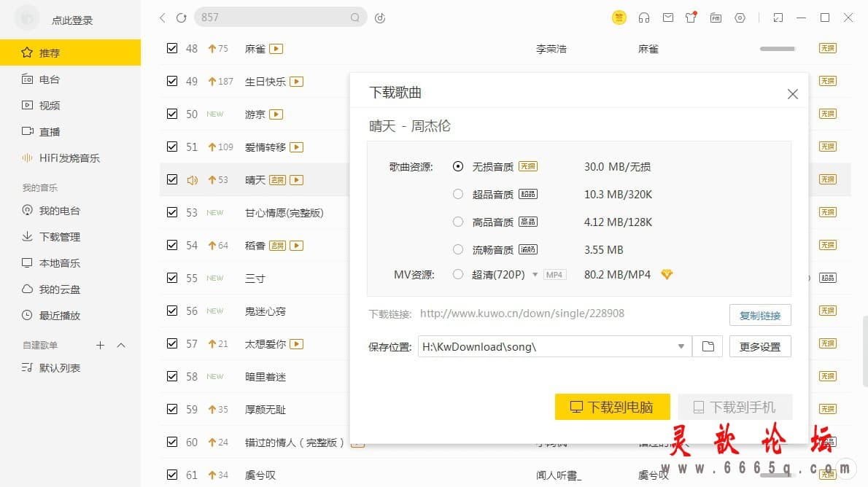Click the lossless badge on 麻雀 row

tap(828, 48)
